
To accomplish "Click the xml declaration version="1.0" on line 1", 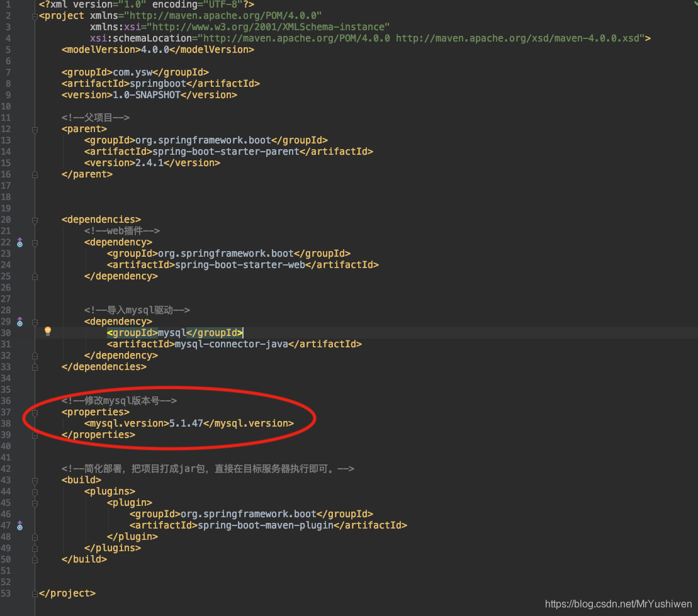I will (x=110, y=4).
